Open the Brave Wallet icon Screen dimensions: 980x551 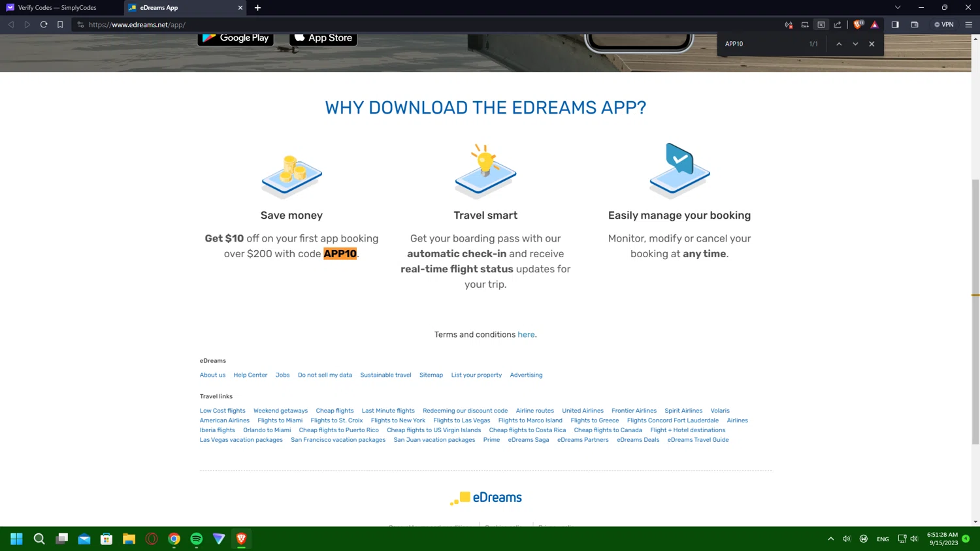[915, 25]
